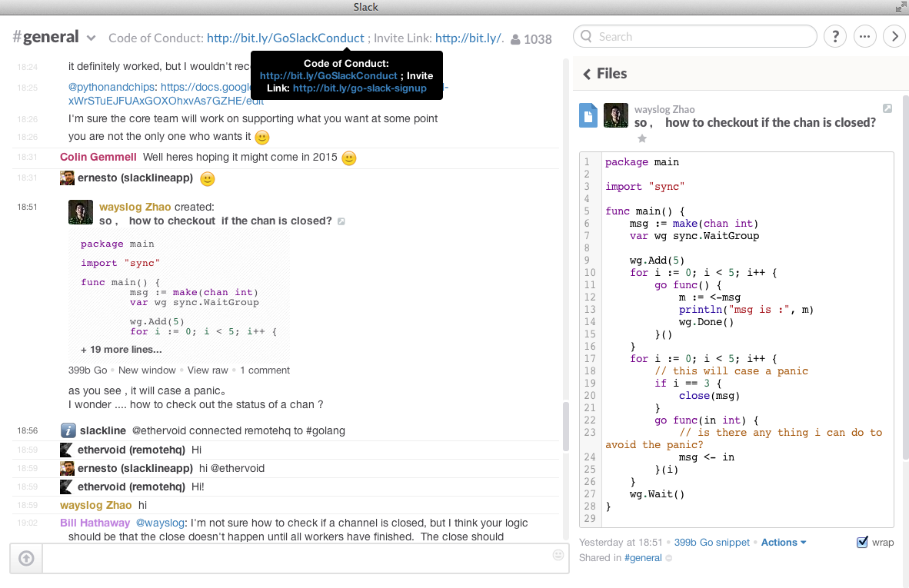Image resolution: width=909 pixels, height=588 pixels.
Task: Open the #general channel dropdown arrow
Action: point(91,38)
